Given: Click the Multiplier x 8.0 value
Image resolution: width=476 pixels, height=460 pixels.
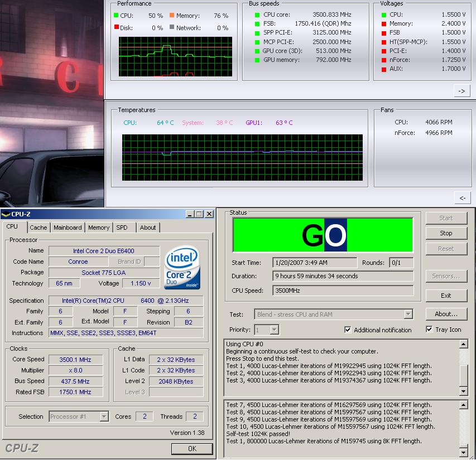Looking at the screenshot, I should tap(75, 370).
